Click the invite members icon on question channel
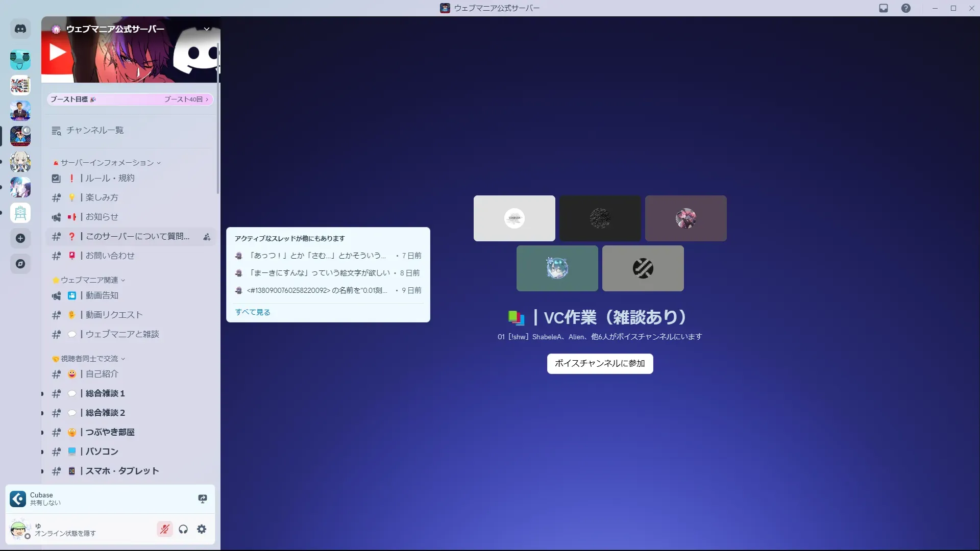The height and width of the screenshot is (551, 980). click(207, 237)
